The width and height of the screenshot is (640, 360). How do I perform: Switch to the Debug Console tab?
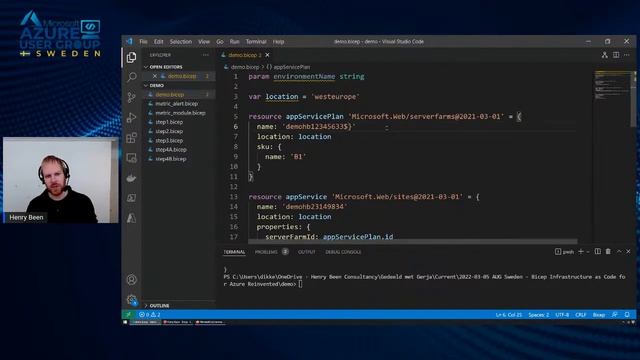click(x=343, y=252)
